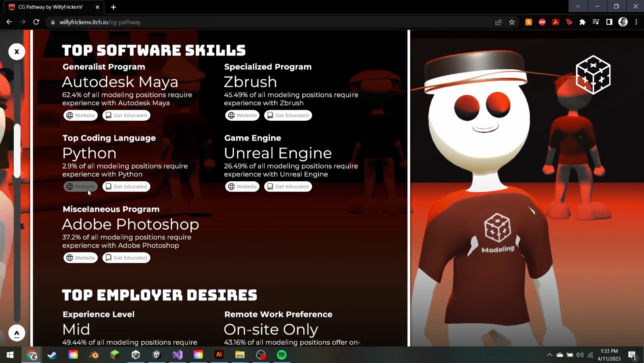Click the share page icon

click(498, 22)
